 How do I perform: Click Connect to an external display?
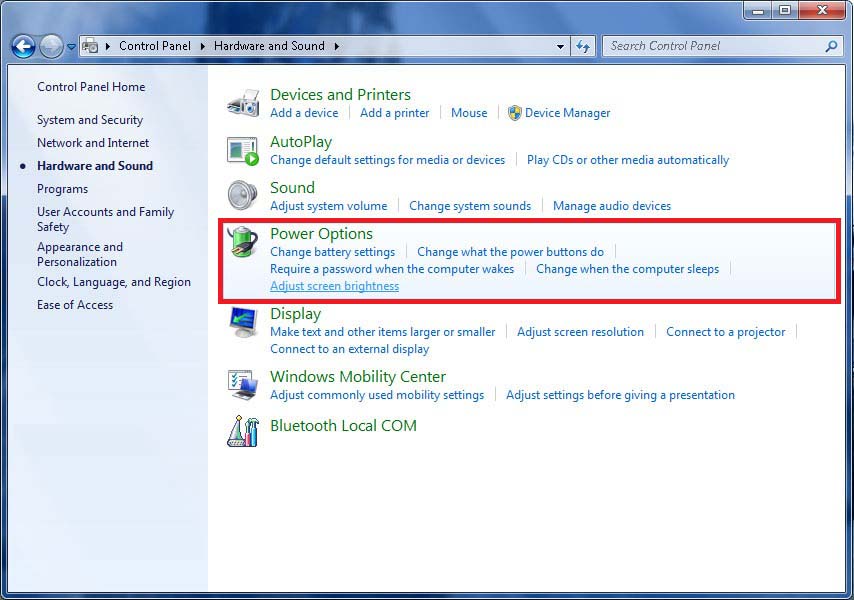pos(349,349)
